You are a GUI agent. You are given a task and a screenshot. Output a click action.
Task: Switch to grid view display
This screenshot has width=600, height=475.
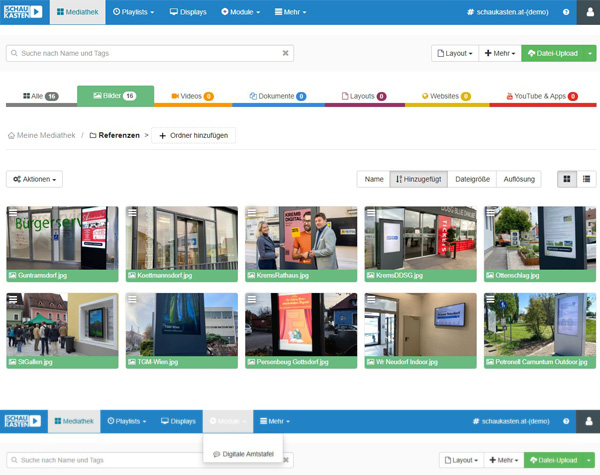pyautogui.click(x=567, y=179)
